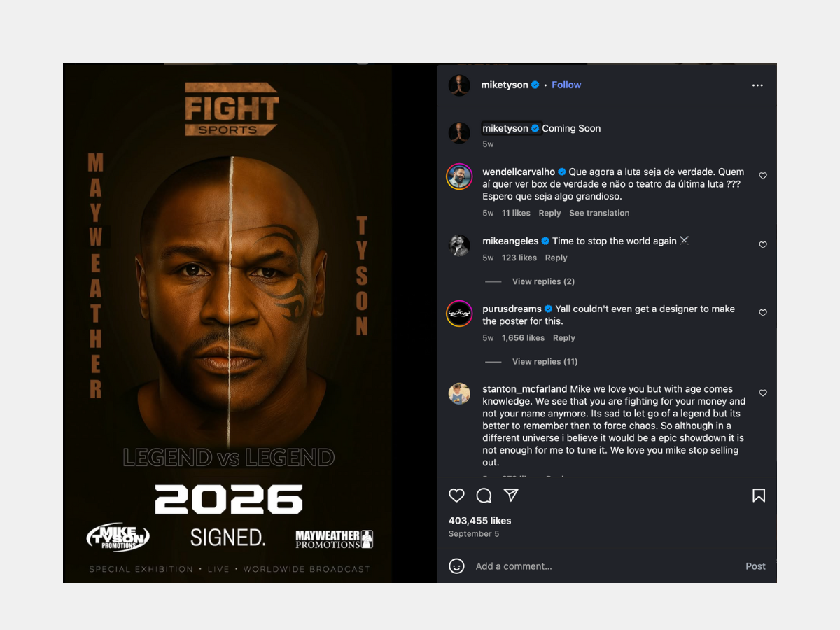The image size is (840, 630).
Task: Like wendellcarvalho's comment heart
Action: pyautogui.click(x=763, y=176)
